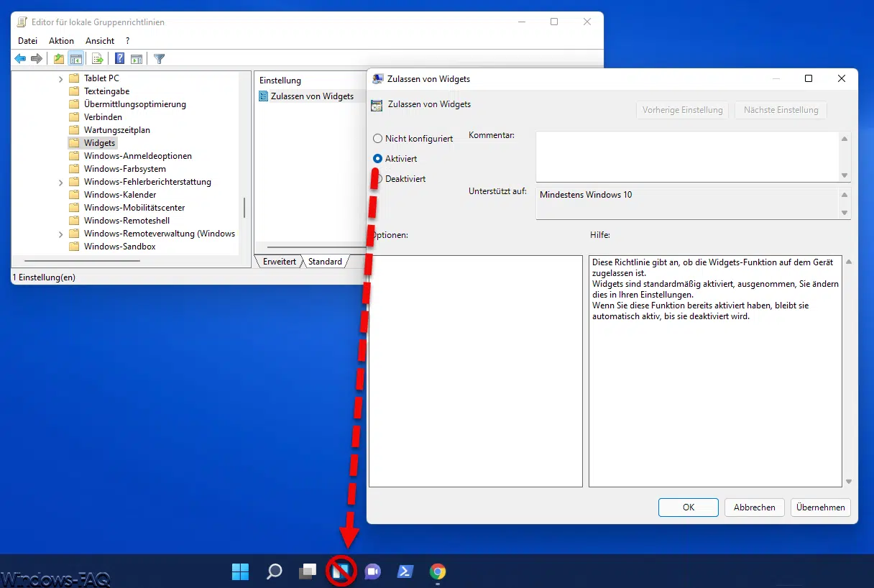The image size is (874, 588).
Task: Expand the Windows-Remoteverwaltung tree node
Action: coord(61,234)
